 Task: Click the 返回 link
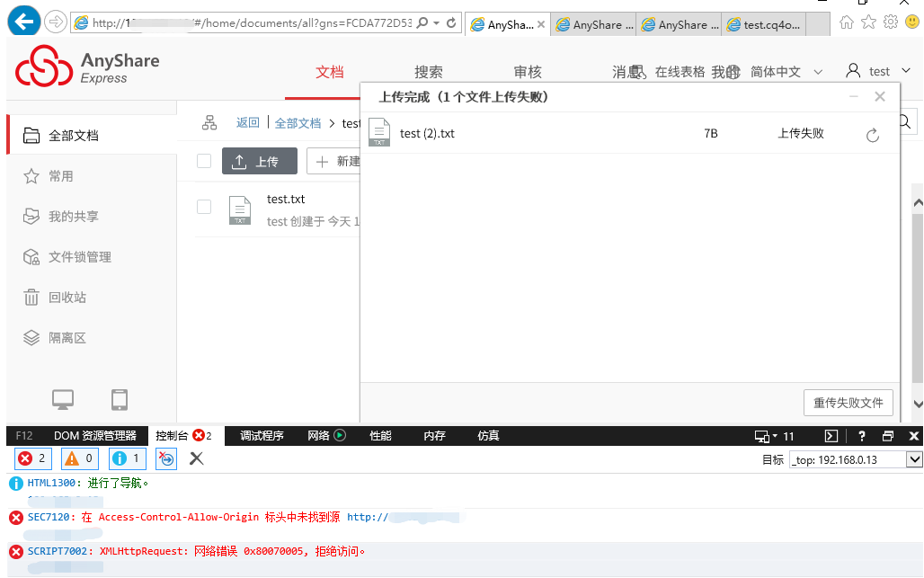247,122
